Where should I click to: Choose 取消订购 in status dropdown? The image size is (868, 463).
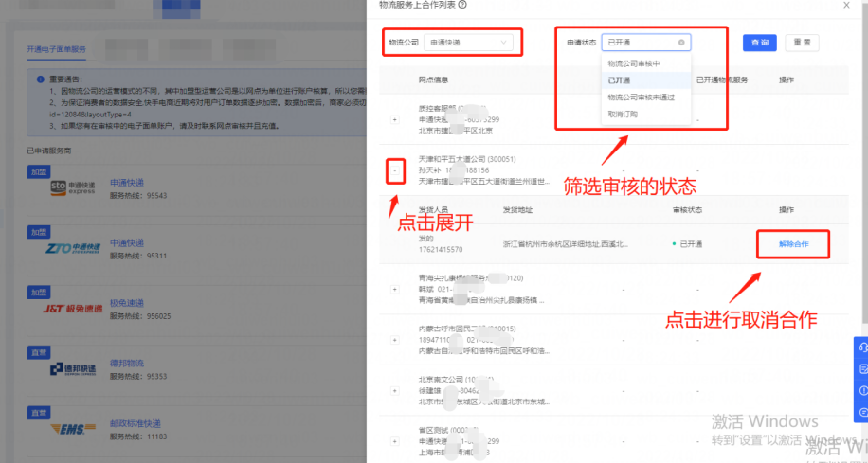click(623, 114)
